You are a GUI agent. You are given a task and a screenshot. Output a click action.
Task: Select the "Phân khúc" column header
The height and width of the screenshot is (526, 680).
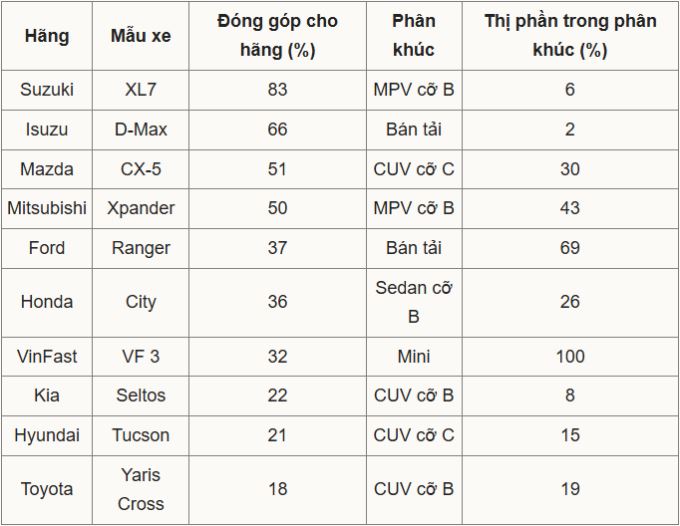click(x=413, y=36)
